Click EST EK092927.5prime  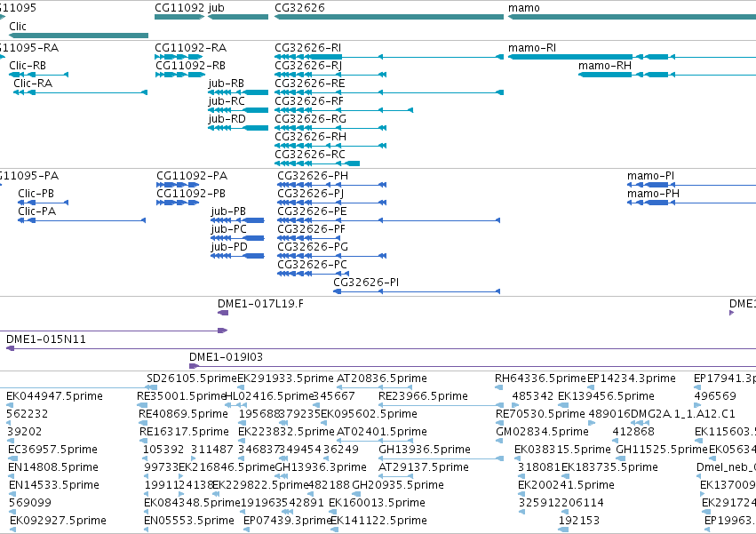coord(13,530)
